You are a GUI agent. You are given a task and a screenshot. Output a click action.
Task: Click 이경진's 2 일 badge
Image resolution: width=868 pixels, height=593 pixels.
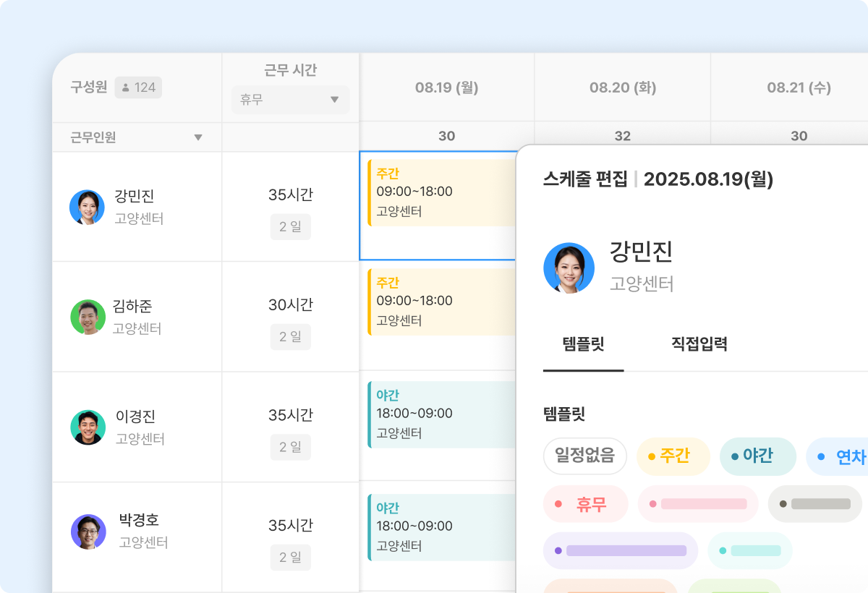(291, 448)
